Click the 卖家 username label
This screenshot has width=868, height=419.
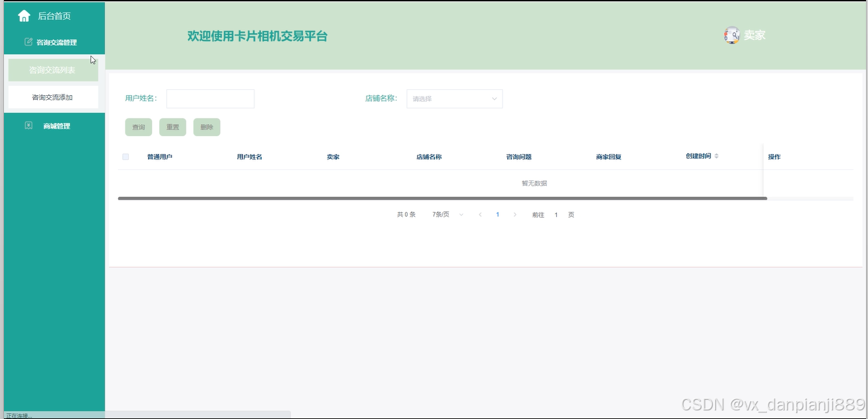click(754, 36)
